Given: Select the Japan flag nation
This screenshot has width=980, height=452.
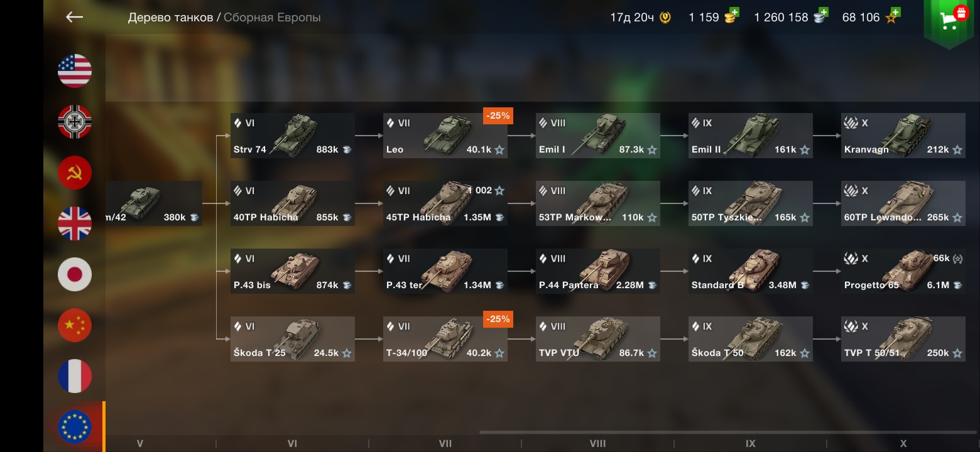Looking at the screenshot, I should (x=75, y=274).
